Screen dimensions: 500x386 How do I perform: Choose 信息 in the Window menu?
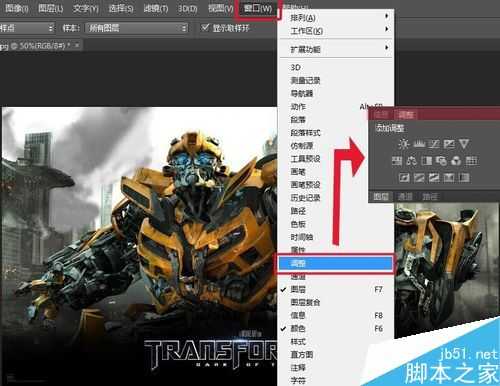pyautogui.click(x=336, y=315)
